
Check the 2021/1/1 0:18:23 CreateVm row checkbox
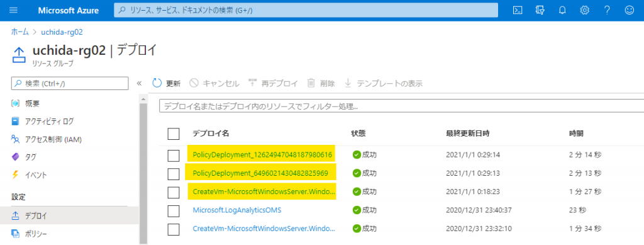click(174, 192)
